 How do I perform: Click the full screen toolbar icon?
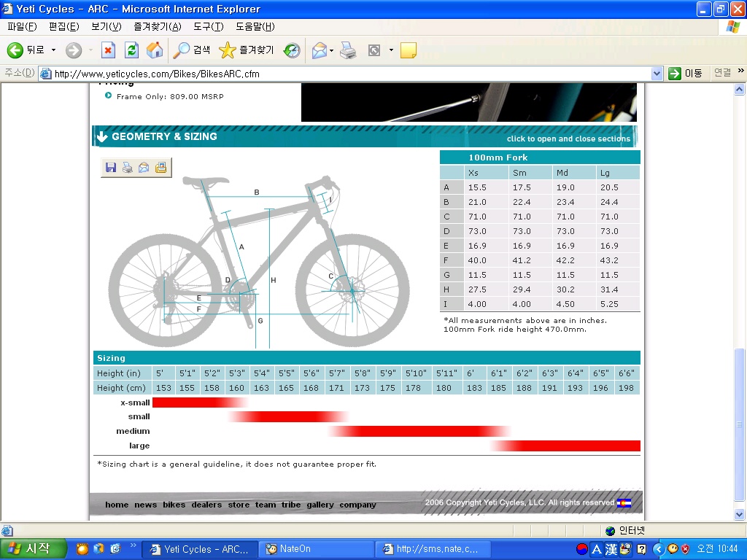[x=374, y=50]
